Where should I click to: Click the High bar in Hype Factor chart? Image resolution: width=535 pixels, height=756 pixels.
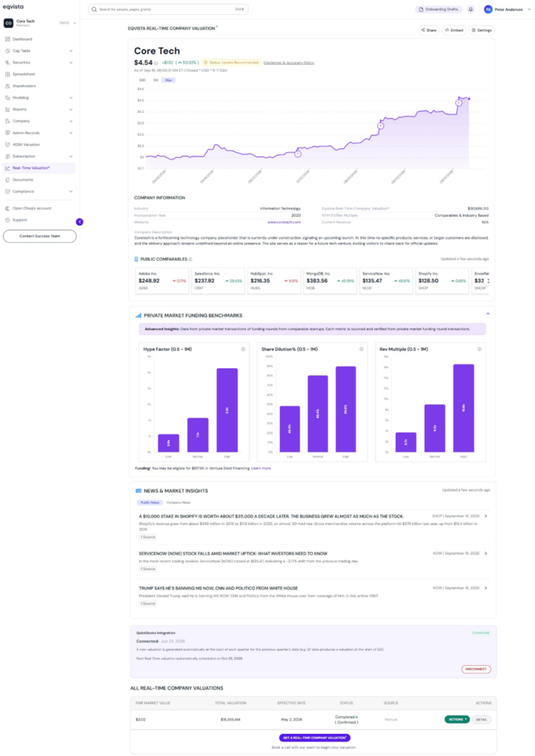coord(227,410)
